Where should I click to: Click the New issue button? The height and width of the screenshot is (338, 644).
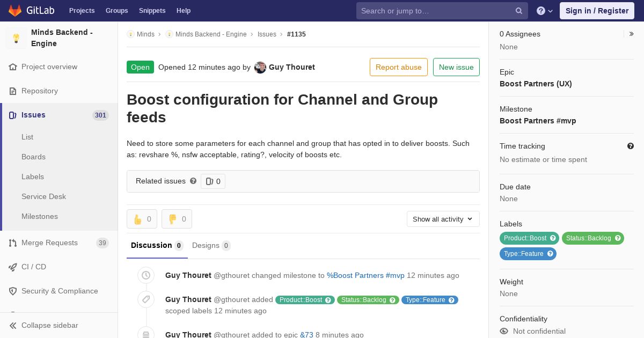[456, 67]
